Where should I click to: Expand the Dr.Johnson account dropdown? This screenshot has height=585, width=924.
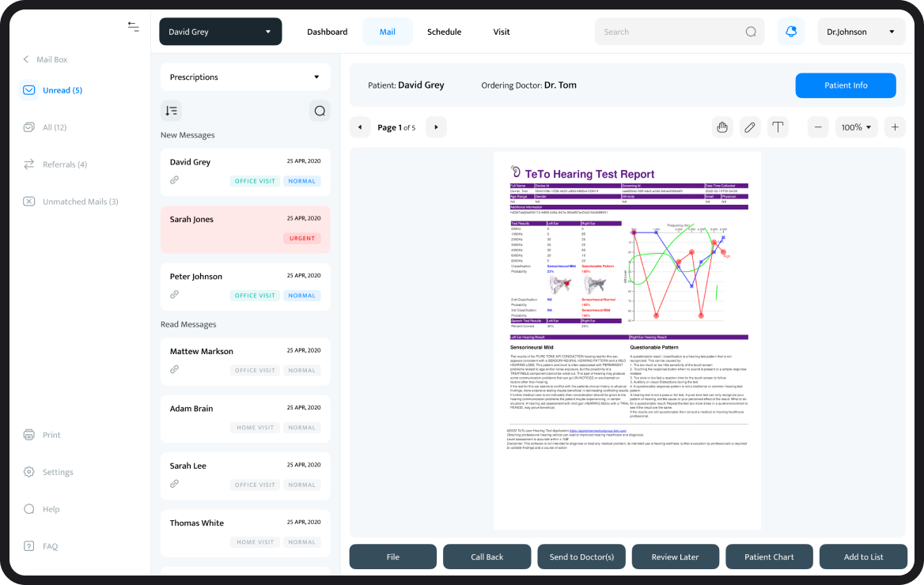861,32
